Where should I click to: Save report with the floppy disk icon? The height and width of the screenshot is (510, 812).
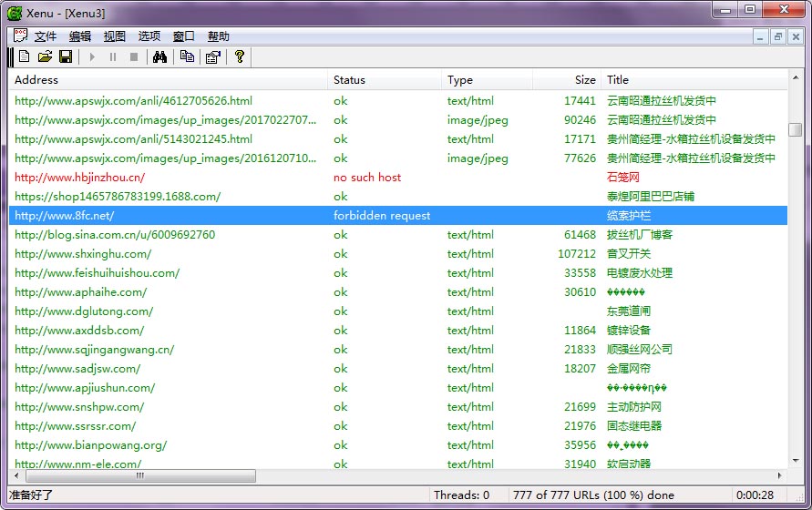point(66,56)
